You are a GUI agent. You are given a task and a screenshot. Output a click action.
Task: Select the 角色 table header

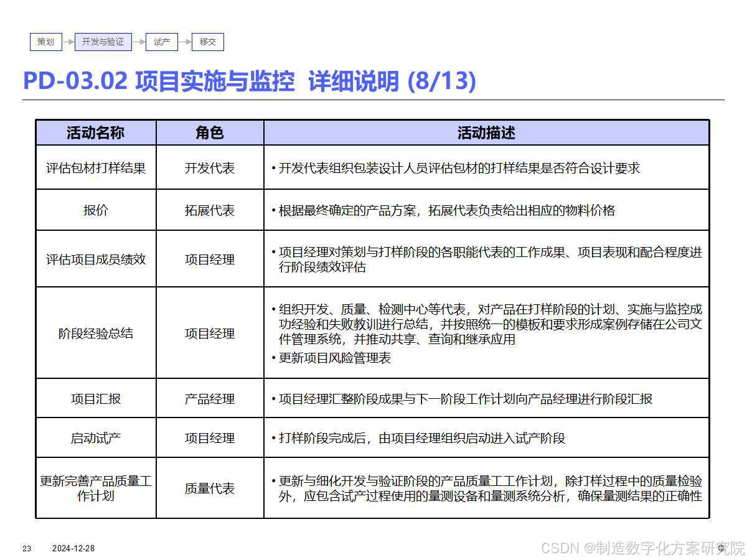(210, 133)
